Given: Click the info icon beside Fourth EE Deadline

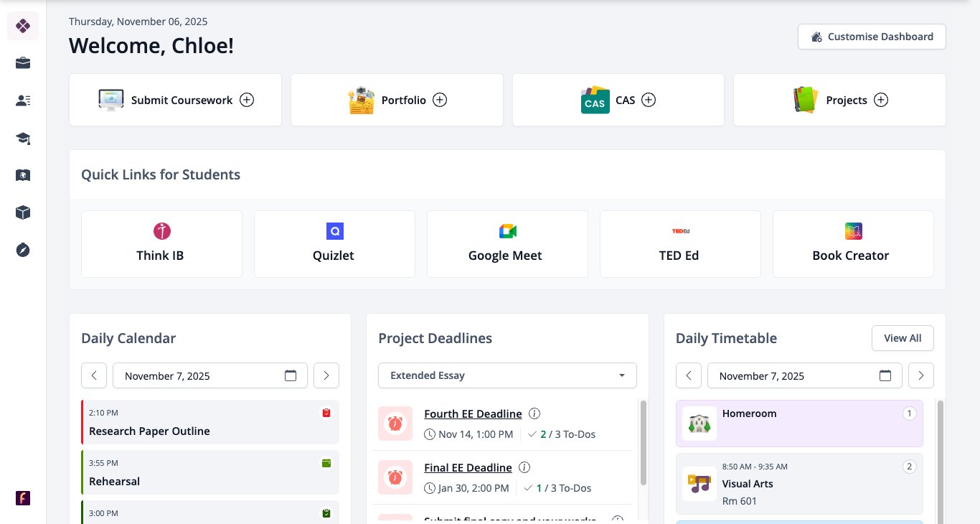Looking at the screenshot, I should click(534, 413).
